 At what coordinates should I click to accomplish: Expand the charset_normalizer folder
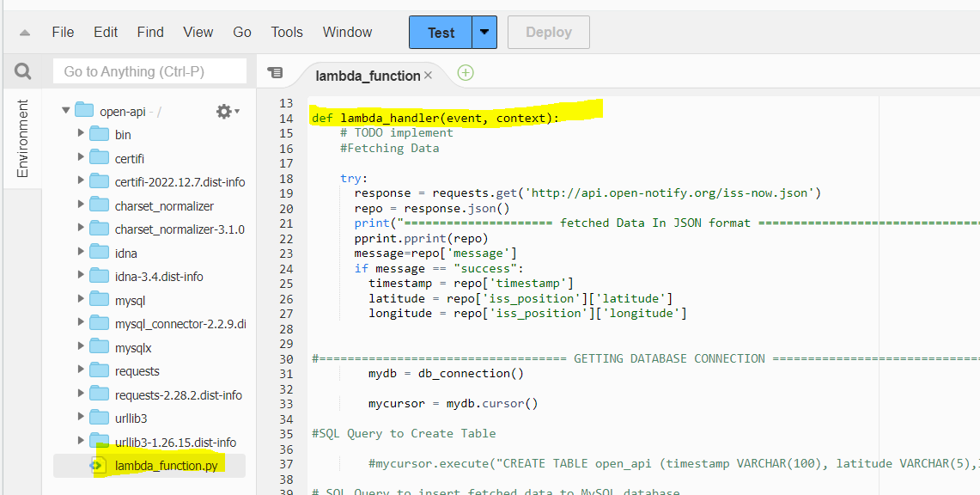[81, 205]
